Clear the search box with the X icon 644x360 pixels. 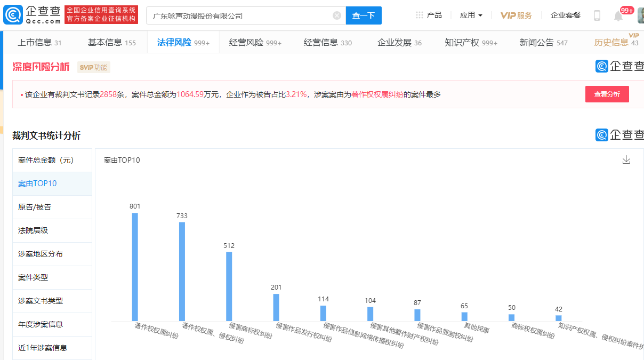(337, 15)
